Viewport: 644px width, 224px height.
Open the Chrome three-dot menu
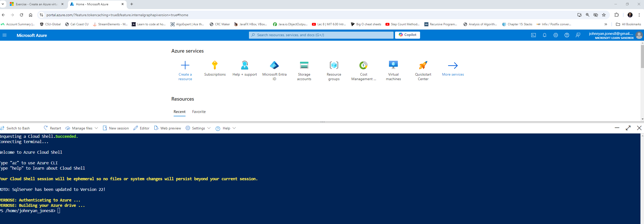(639, 15)
